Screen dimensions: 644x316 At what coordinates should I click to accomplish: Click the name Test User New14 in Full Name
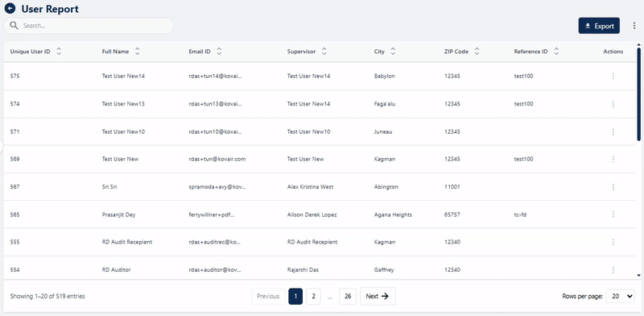click(123, 76)
